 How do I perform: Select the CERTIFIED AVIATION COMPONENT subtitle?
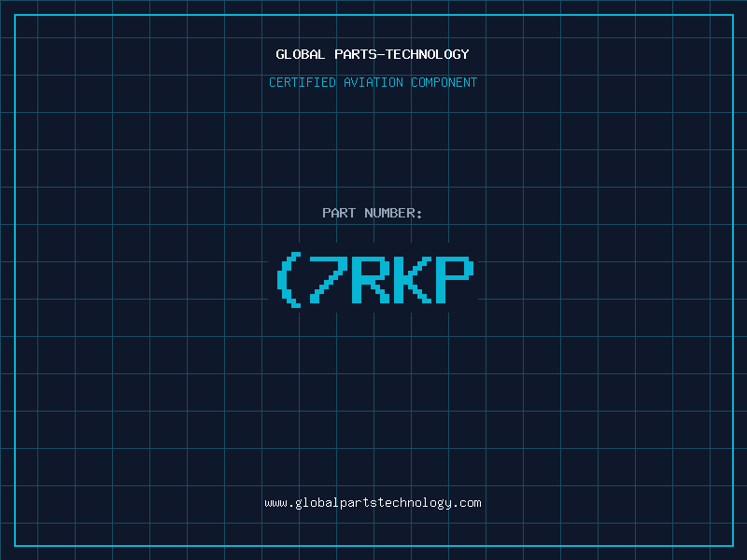(x=373, y=82)
